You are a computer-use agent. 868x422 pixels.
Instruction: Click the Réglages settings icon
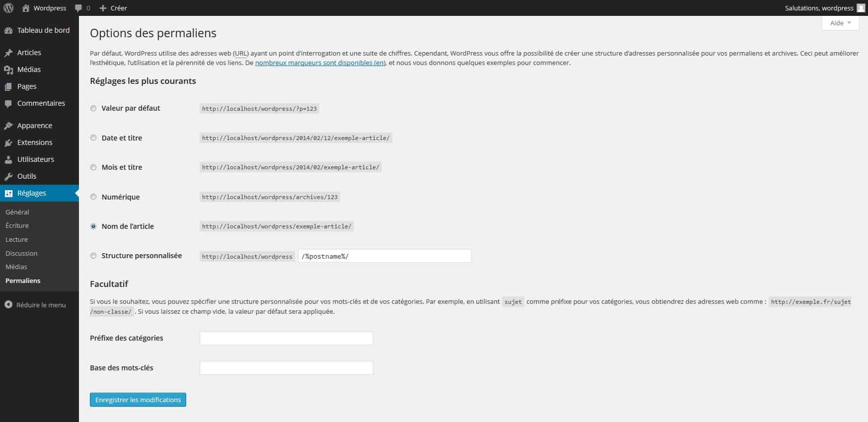coord(8,193)
